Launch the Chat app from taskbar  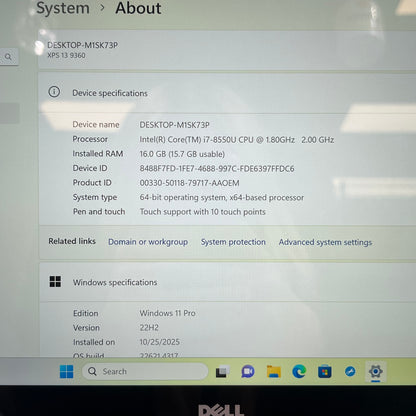(248, 371)
